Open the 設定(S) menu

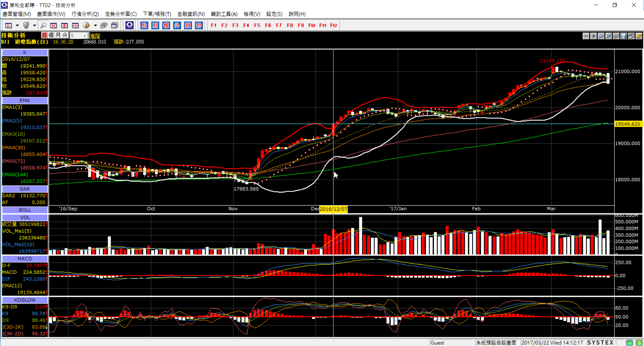pyautogui.click(x=274, y=14)
